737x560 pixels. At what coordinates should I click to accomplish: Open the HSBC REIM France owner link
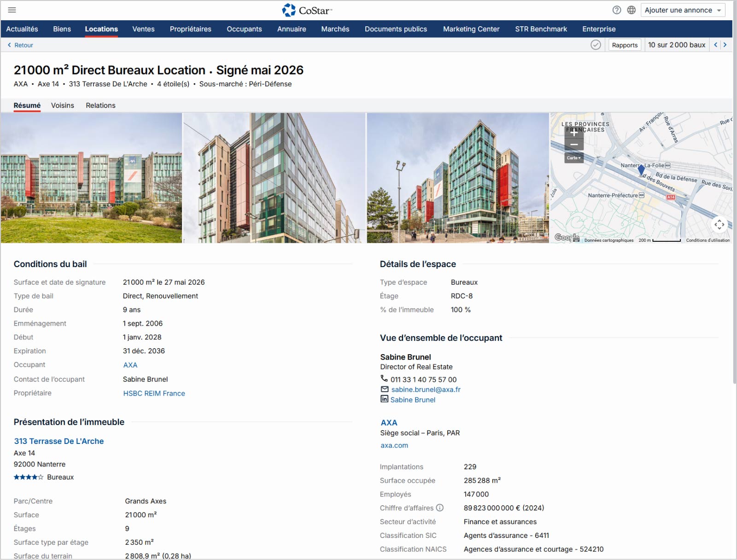[154, 393]
